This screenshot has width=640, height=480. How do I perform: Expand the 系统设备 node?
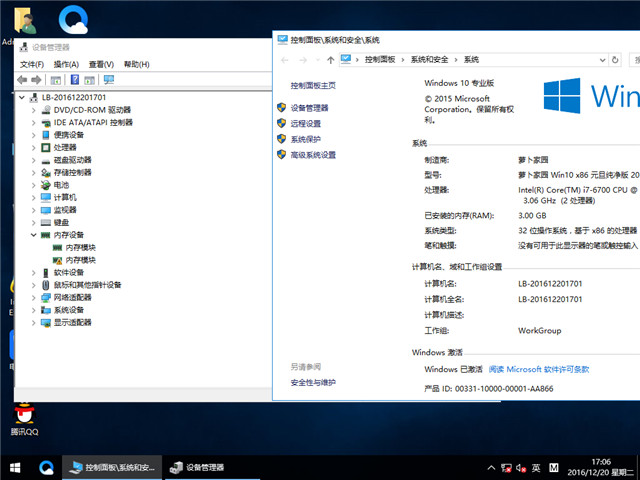pos(33,310)
